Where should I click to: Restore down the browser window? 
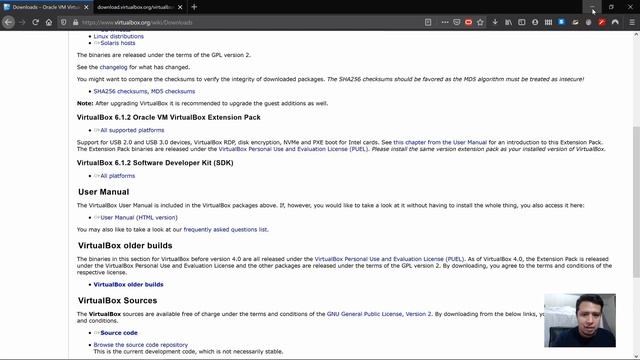pyautogui.click(x=611, y=7)
